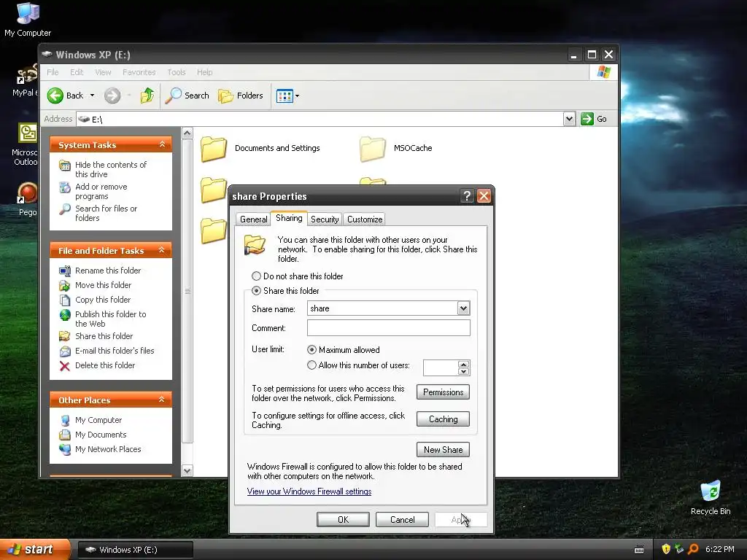Click the New Share button
The height and width of the screenshot is (560, 747).
coord(443,449)
